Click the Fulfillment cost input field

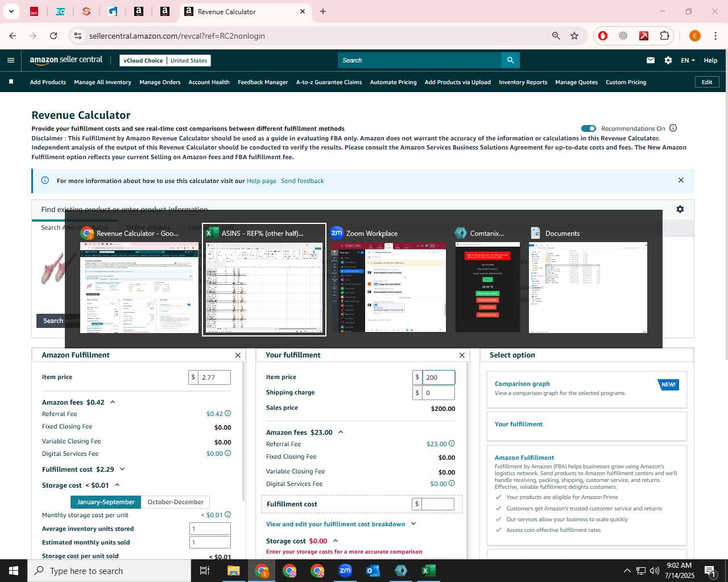point(438,504)
